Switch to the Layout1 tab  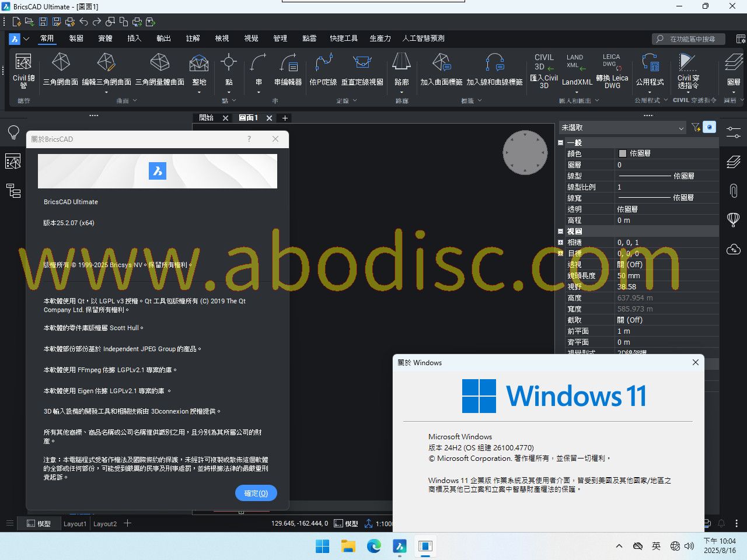point(75,524)
